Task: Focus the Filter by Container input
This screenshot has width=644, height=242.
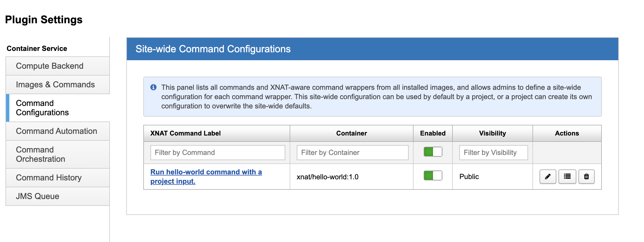Action: tap(352, 152)
